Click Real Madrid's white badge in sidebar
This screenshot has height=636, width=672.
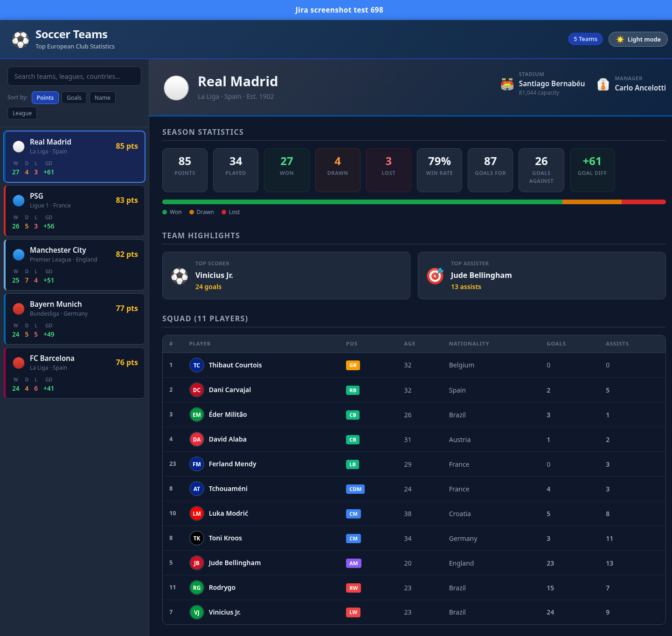pos(19,146)
